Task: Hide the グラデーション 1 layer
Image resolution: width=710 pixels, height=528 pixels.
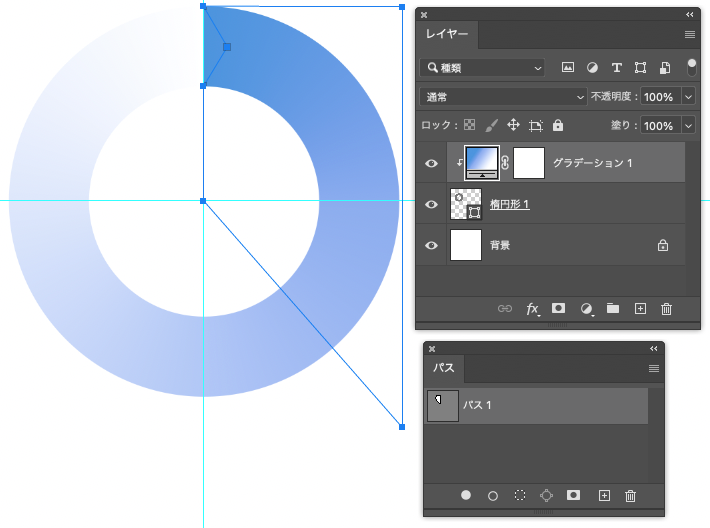Action: click(x=431, y=163)
